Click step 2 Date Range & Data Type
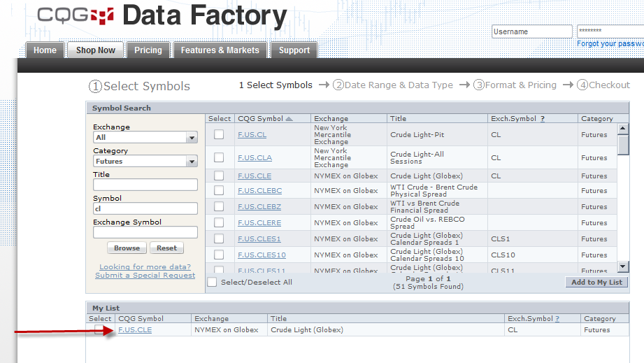The height and width of the screenshot is (363, 644). [394, 85]
